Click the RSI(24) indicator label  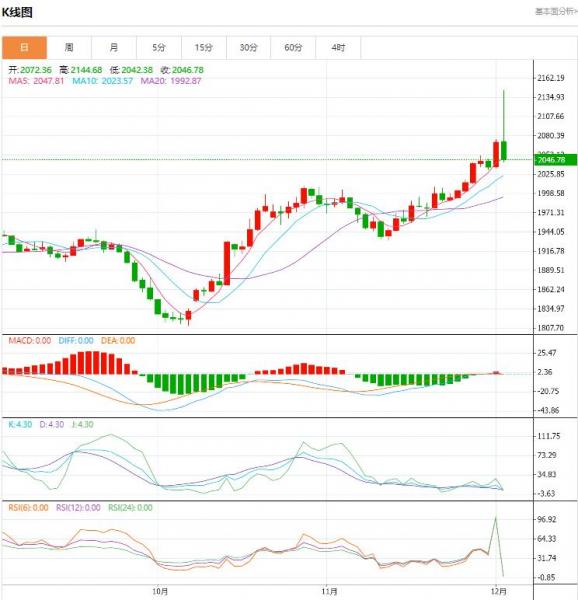(130, 508)
